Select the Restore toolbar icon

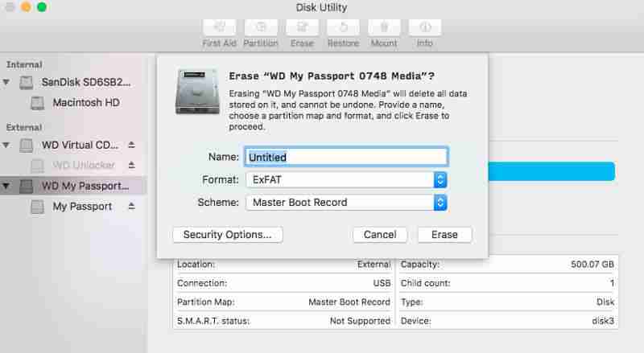[343, 27]
